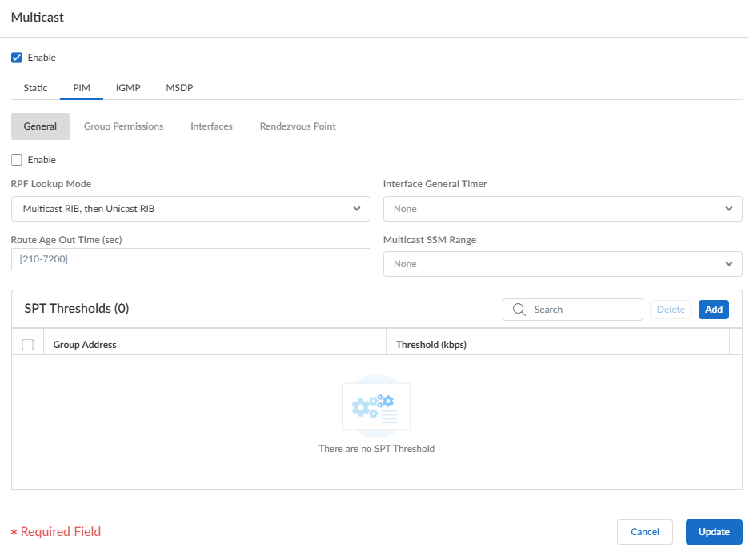Open the Multicast SSM Range dropdown
The height and width of the screenshot is (560, 749).
tap(563, 264)
